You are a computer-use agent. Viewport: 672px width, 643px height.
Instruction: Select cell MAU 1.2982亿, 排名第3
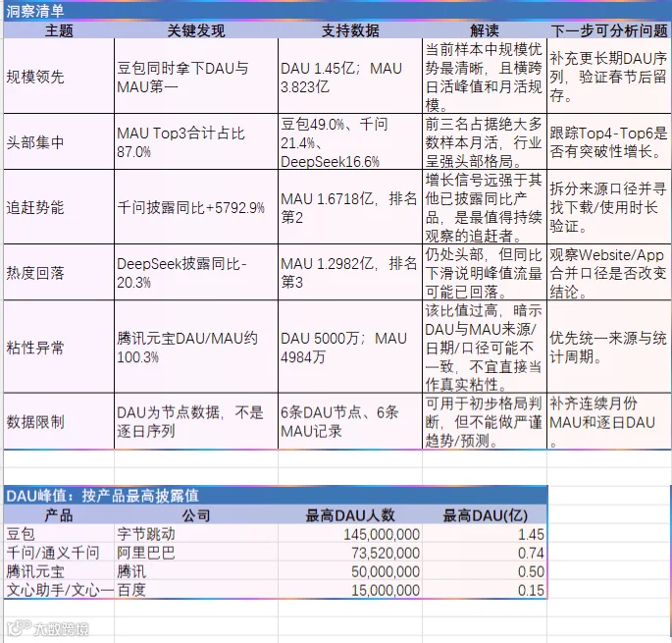pyautogui.click(x=350, y=272)
